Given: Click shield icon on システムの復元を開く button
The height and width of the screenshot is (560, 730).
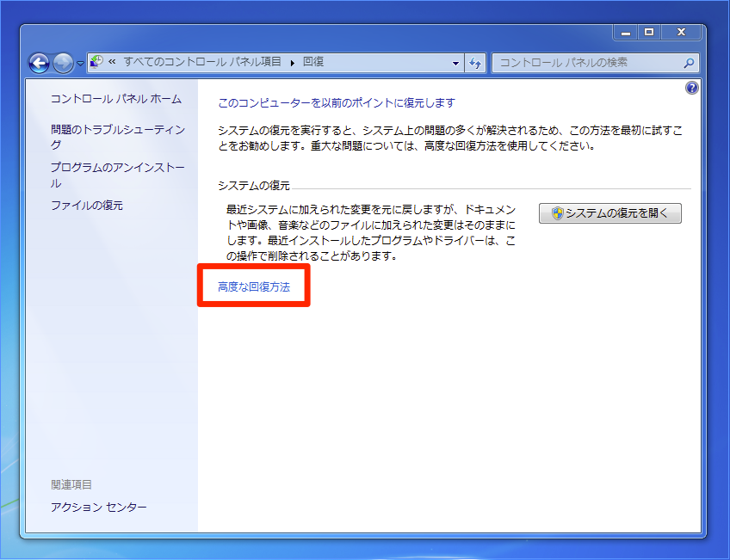Looking at the screenshot, I should click(557, 213).
